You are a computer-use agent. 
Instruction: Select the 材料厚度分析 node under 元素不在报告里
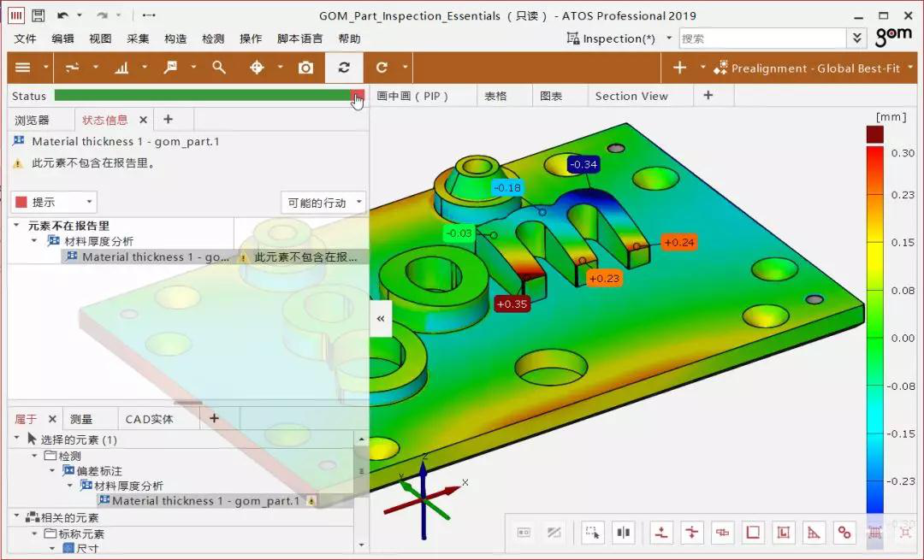[98, 241]
